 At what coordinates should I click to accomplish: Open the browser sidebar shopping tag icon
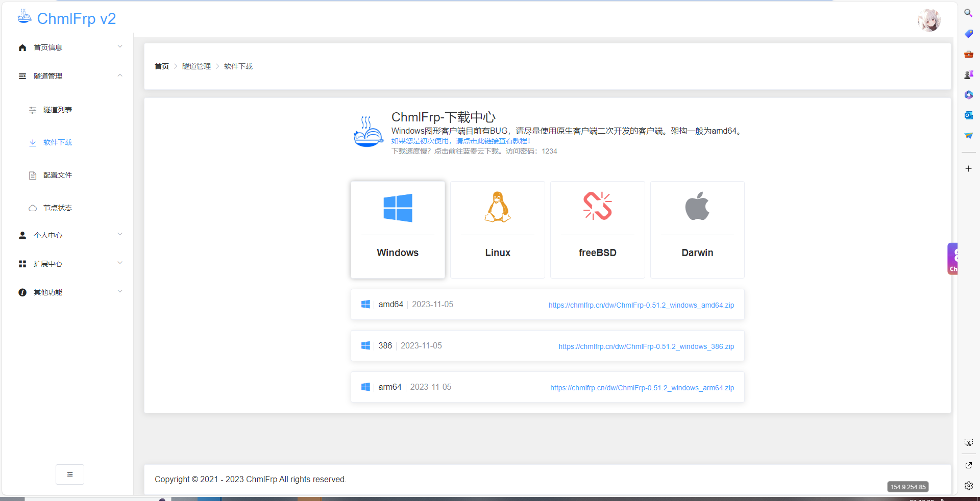pos(968,33)
